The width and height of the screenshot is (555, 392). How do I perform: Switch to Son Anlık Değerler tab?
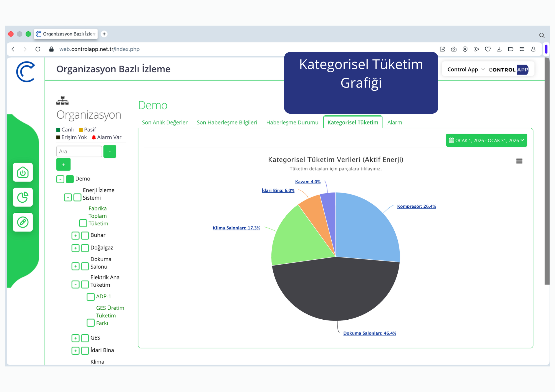coord(165,122)
